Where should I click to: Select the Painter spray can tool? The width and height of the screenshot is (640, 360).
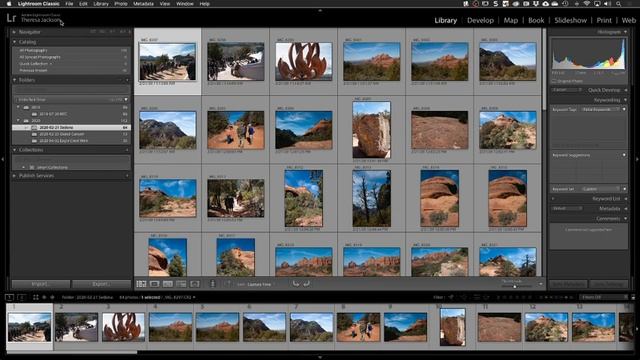(x=212, y=284)
